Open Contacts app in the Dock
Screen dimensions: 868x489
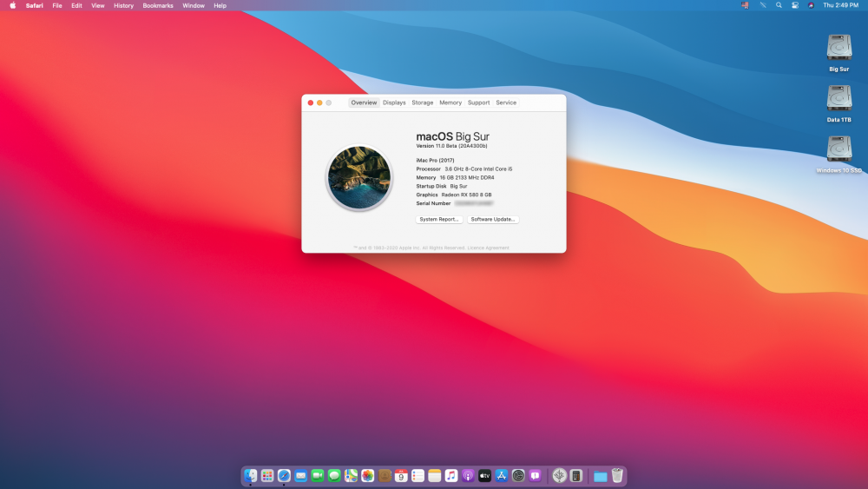coord(385,475)
